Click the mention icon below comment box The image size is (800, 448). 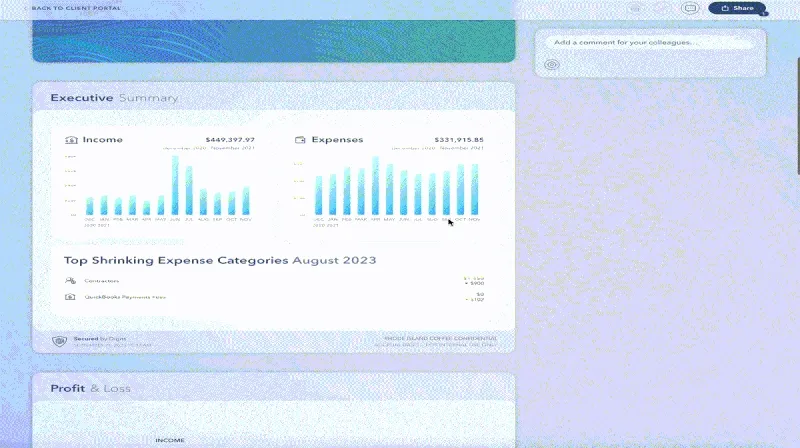551,65
